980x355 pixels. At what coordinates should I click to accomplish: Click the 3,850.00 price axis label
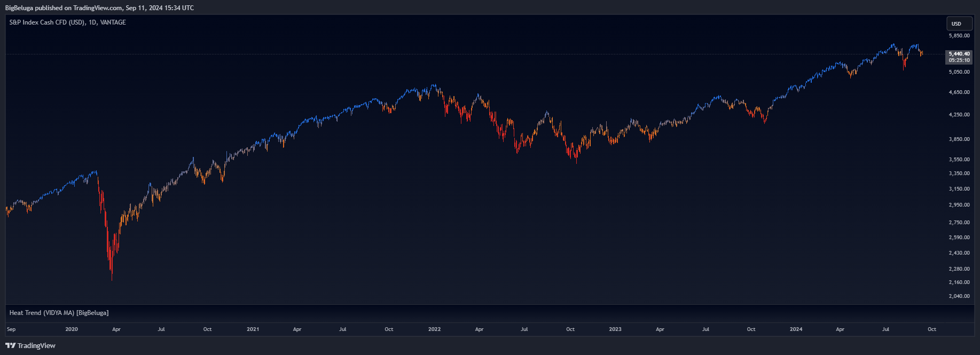coord(959,139)
